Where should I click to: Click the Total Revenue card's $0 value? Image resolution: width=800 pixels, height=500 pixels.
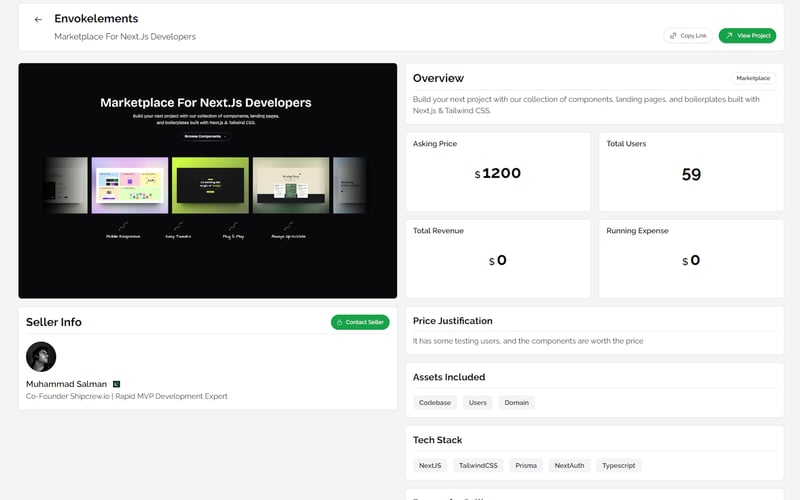click(498, 261)
